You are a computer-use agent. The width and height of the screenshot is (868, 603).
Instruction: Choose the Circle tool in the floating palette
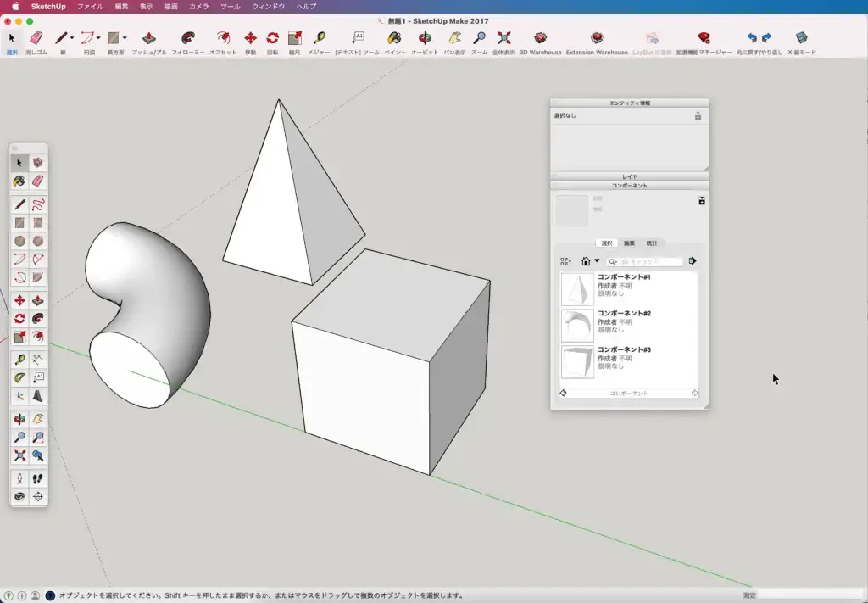click(19, 242)
